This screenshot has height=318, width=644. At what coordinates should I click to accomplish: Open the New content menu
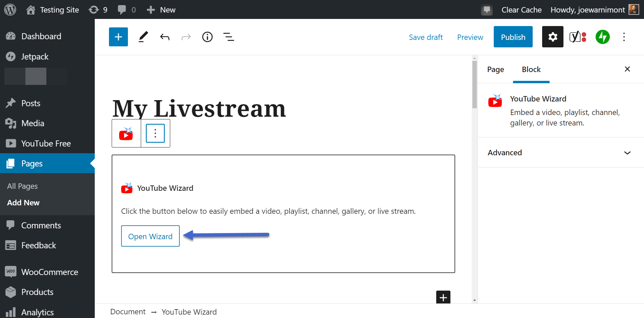click(x=161, y=10)
